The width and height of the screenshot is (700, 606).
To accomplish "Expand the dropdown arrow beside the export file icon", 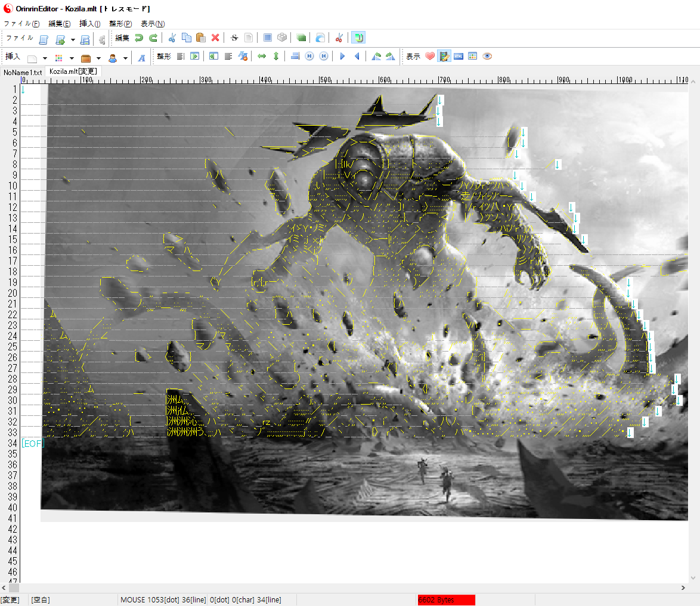I will 73,39.
